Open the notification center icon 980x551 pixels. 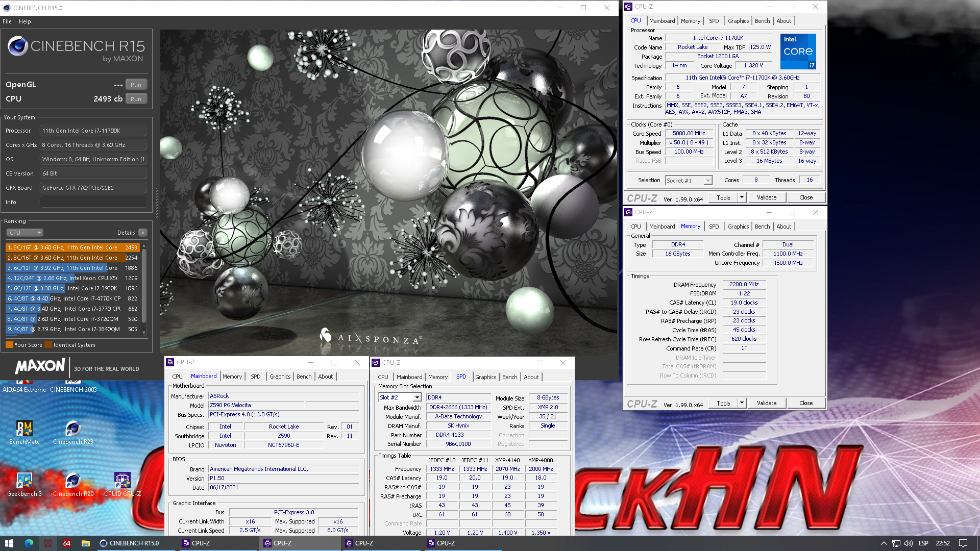coord(963,543)
